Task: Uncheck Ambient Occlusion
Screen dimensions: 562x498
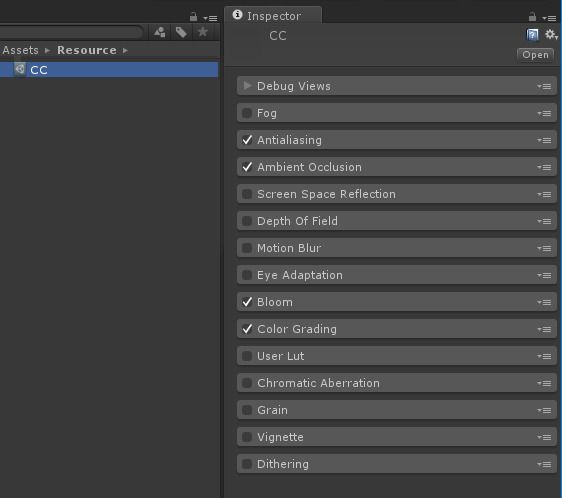Action: [x=247, y=167]
